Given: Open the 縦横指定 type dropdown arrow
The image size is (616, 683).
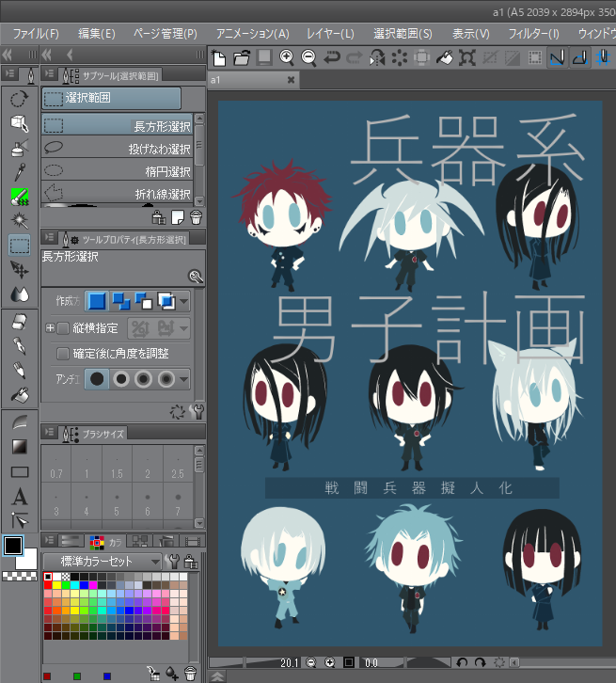Looking at the screenshot, I should [x=184, y=328].
